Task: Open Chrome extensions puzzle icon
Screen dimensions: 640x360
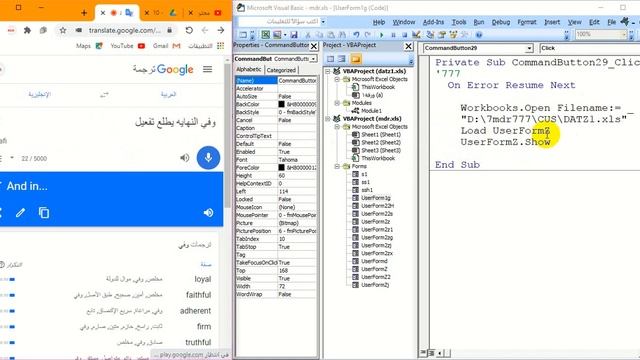Action: [x=27, y=30]
